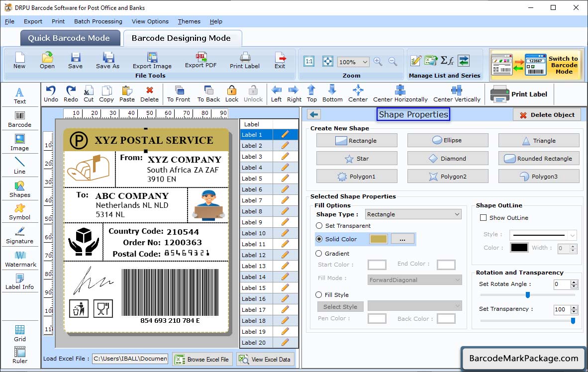Click the back arrow in Shape Properties

pyautogui.click(x=314, y=114)
